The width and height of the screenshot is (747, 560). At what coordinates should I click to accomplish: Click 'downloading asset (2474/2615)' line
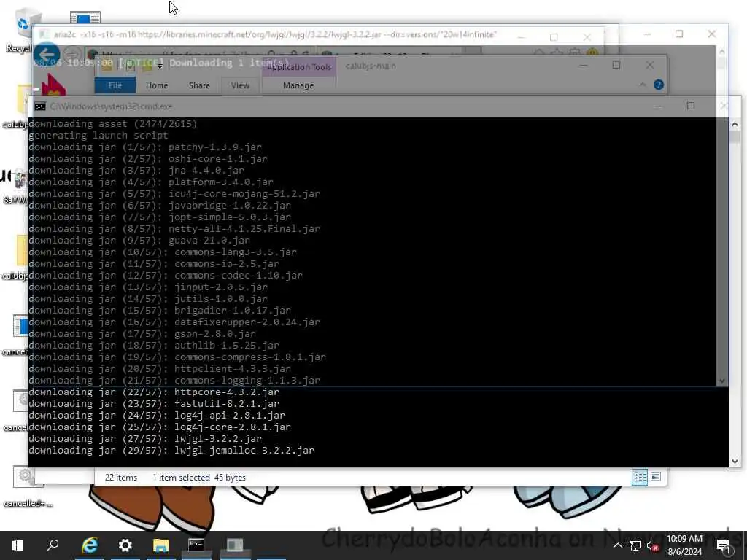click(113, 123)
